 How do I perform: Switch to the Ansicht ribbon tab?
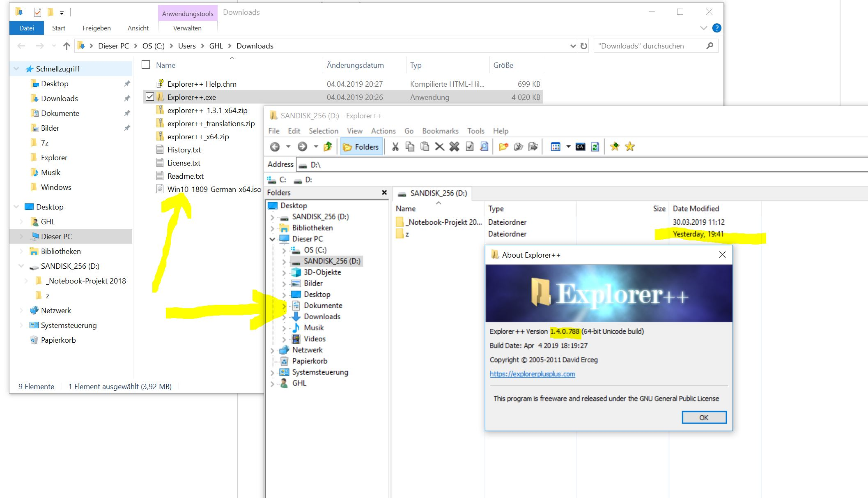pos(138,28)
